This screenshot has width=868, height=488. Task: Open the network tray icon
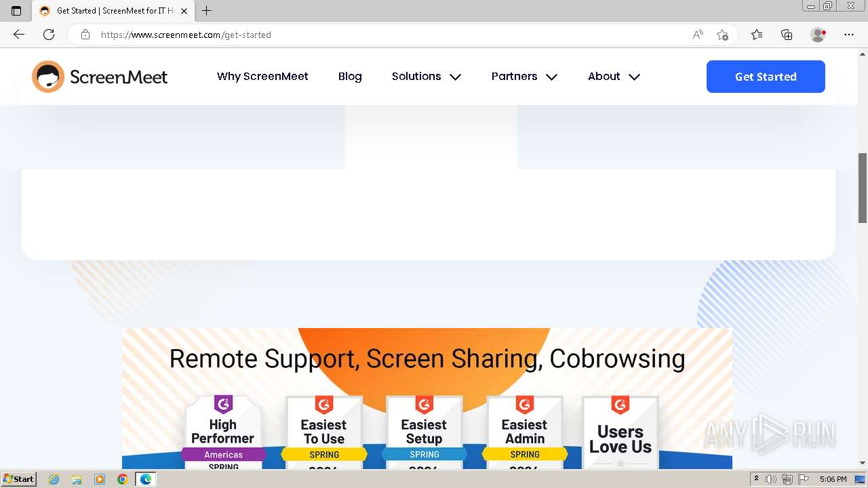click(x=787, y=479)
